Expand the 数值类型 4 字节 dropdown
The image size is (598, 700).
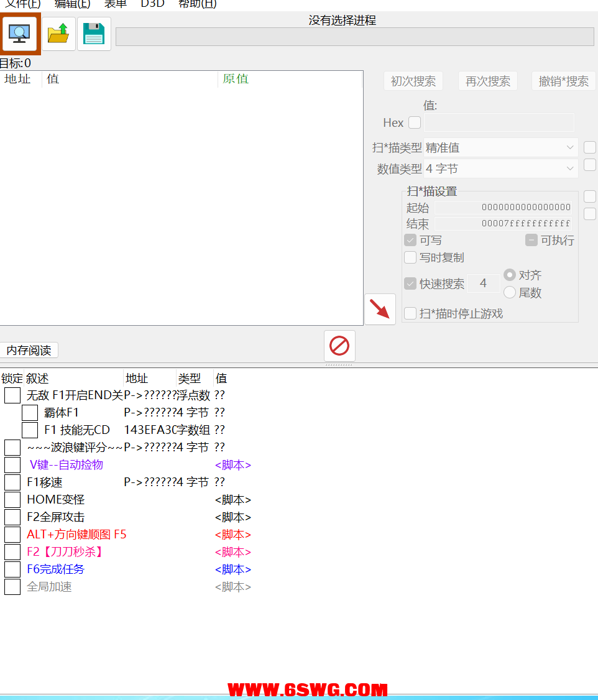click(500, 168)
